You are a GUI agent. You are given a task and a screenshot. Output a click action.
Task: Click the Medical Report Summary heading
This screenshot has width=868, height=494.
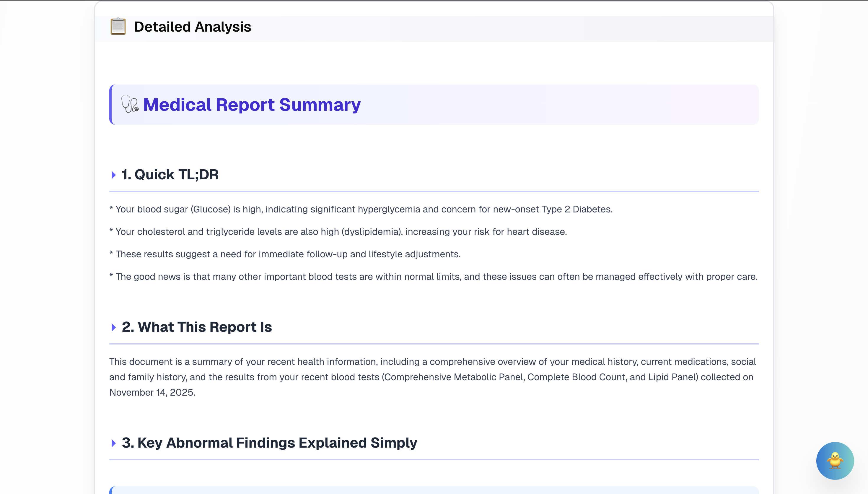252,105
